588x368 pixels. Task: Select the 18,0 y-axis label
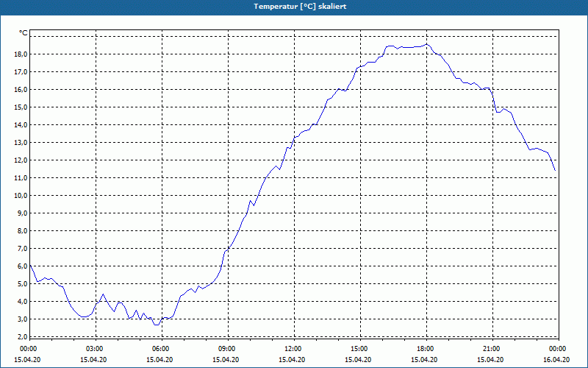[x=21, y=54]
